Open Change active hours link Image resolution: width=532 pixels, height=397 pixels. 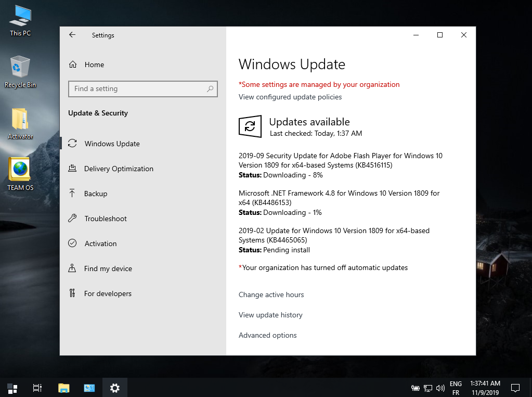(x=271, y=295)
